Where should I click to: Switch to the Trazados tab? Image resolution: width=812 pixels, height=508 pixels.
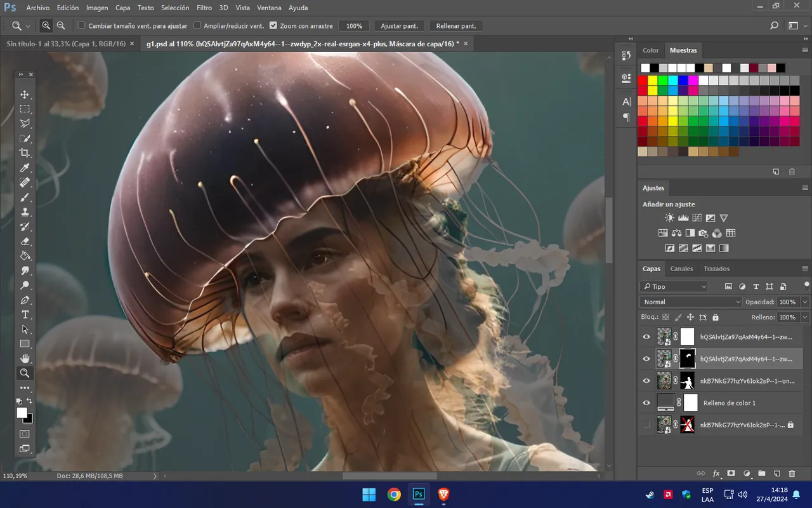717,269
